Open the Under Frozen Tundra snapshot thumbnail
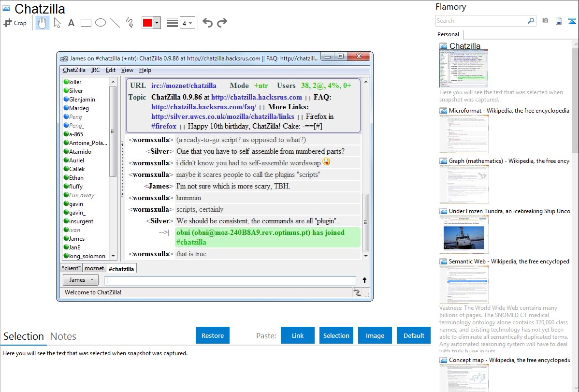Viewport: 579px width, 392px height. pyautogui.click(x=464, y=234)
